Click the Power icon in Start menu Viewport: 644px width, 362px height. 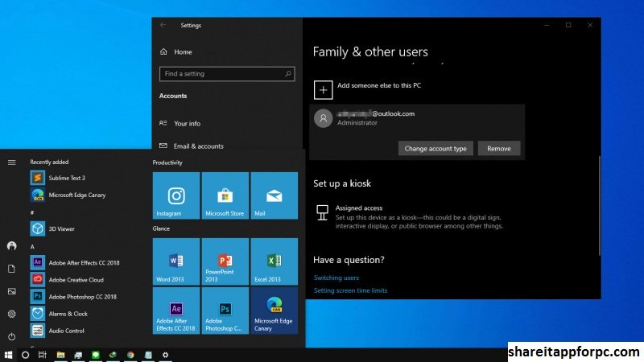(x=11, y=336)
